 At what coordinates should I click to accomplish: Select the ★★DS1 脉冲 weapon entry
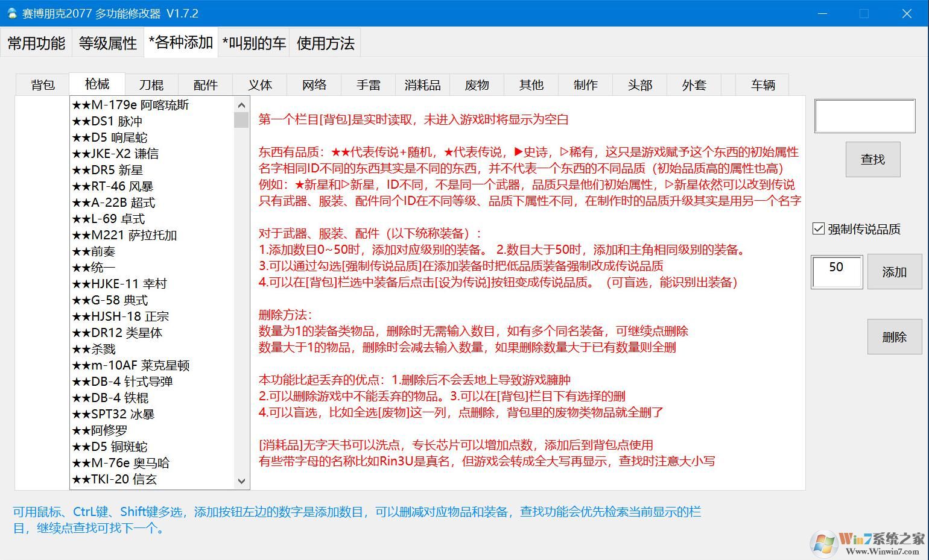coord(109,121)
